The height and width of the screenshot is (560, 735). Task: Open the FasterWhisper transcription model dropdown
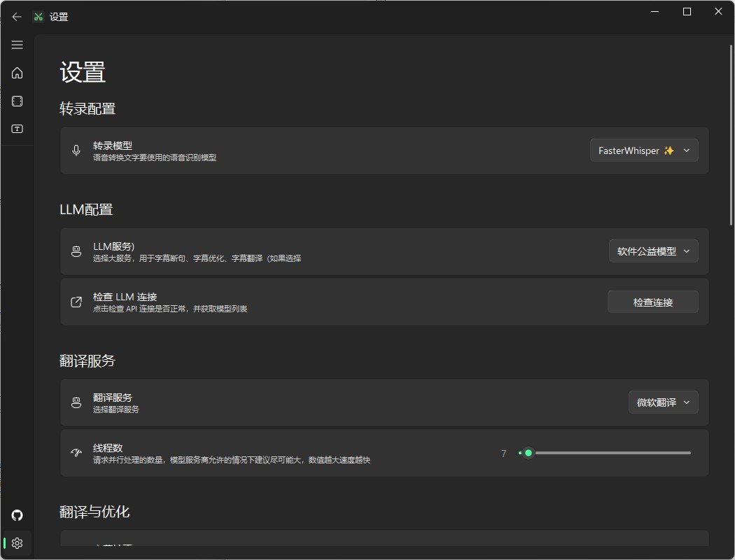(644, 150)
